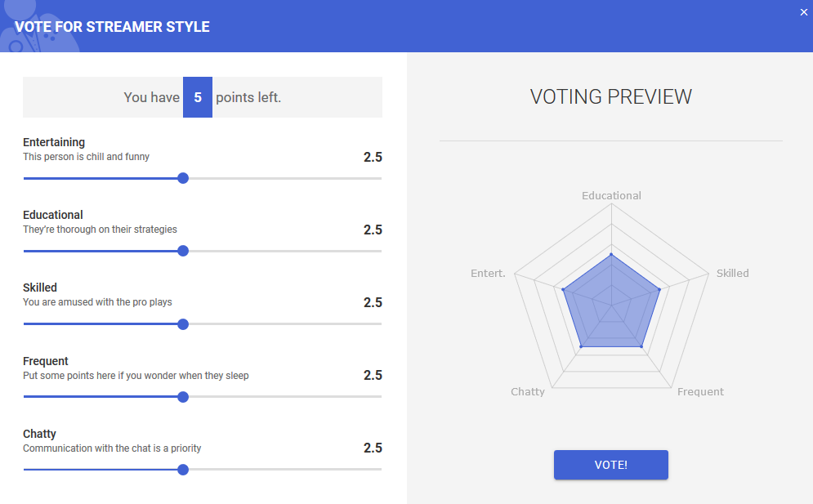Click the points left counter box
Viewport: 813px width, 504px height.
pos(198,97)
